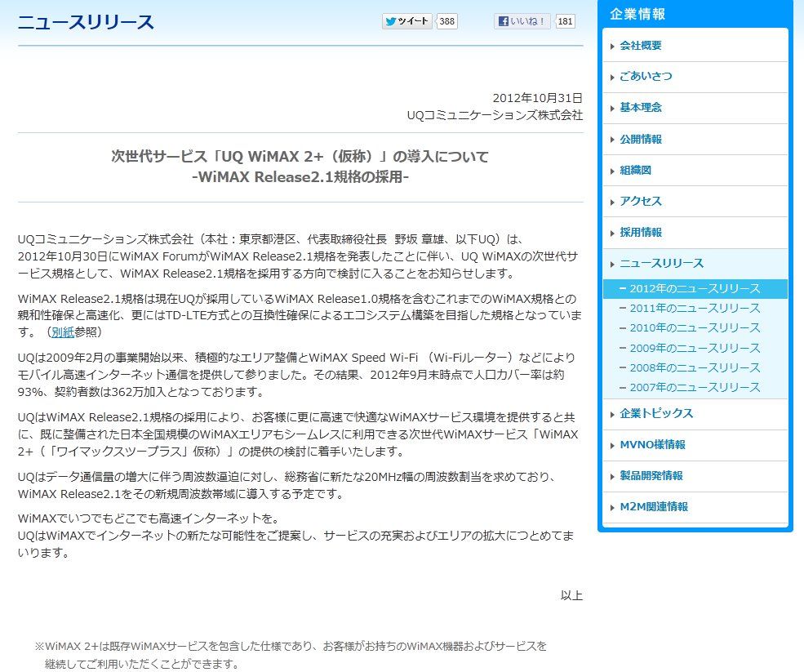Viewport: 804px width, 672px height.
Task: Click arrow icon beside 基本理念
Action: point(612,109)
